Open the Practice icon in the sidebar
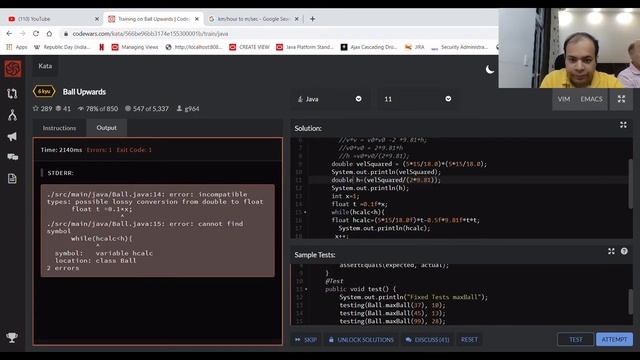The image size is (640, 360). 12,94
